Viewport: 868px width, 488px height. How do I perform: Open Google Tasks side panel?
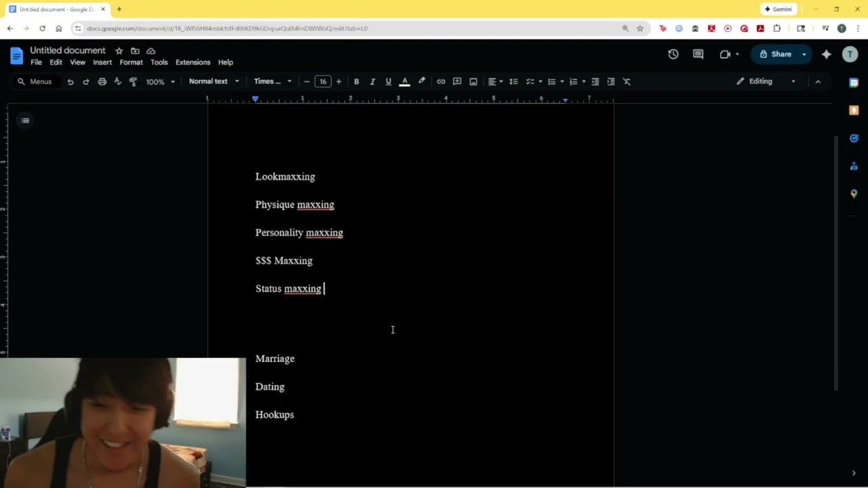(854, 138)
